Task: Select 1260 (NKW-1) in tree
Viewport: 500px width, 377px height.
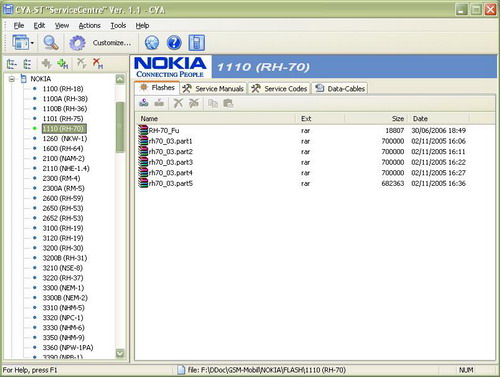Action: point(65,139)
